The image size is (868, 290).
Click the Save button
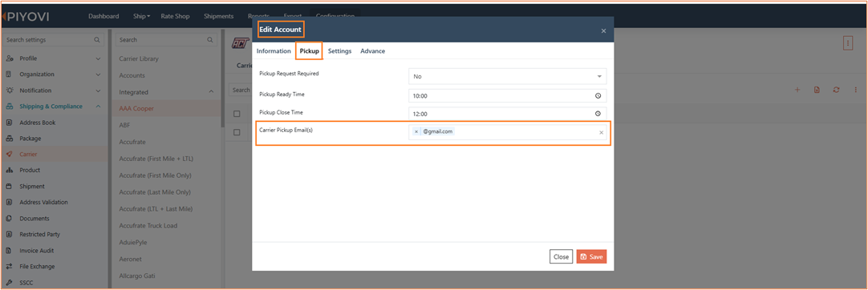click(591, 257)
